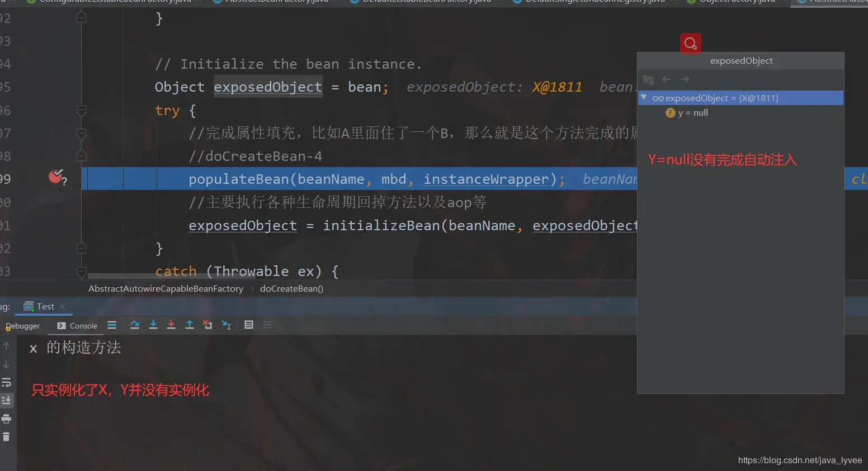Image resolution: width=868 pixels, height=471 pixels.
Task: Click the Step Over debug icon
Action: [x=135, y=325]
